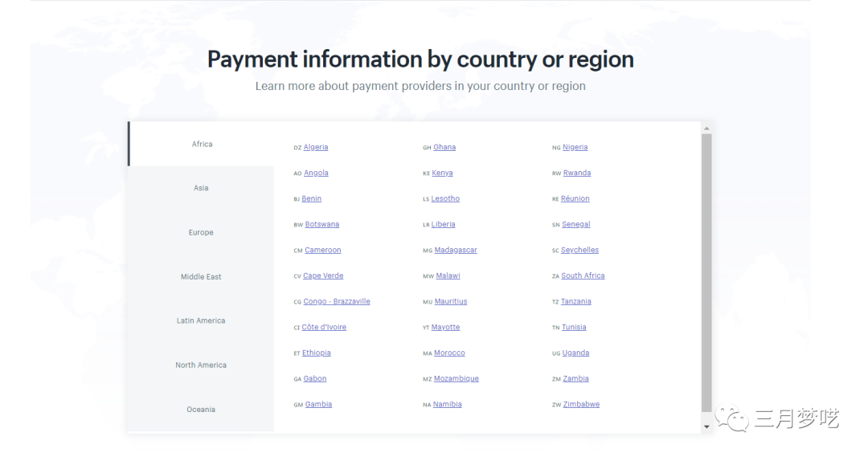This screenshot has width=868, height=457.
Task: Open Nigeria payment information
Action: click(x=575, y=148)
